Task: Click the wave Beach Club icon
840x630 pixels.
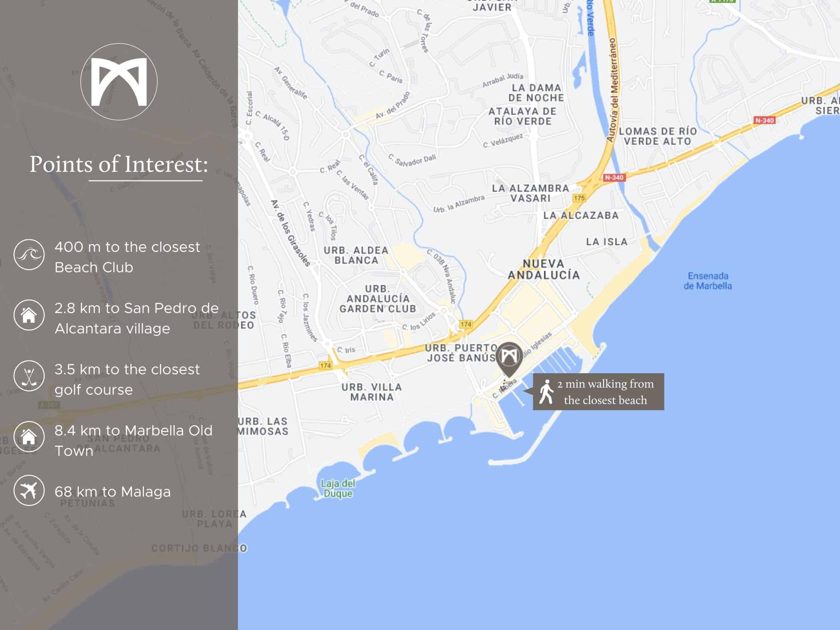Action: (x=29, y=254)
